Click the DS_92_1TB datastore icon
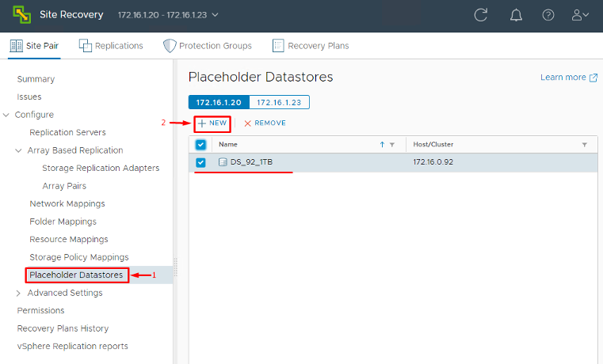This screenshot has height=364, width=603. [223, 162]
